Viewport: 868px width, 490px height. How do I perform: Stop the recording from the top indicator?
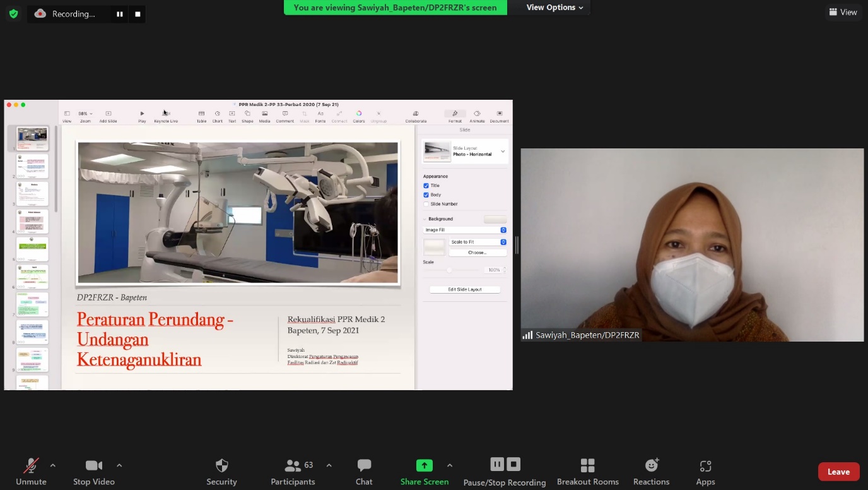(x=138, y=14)
